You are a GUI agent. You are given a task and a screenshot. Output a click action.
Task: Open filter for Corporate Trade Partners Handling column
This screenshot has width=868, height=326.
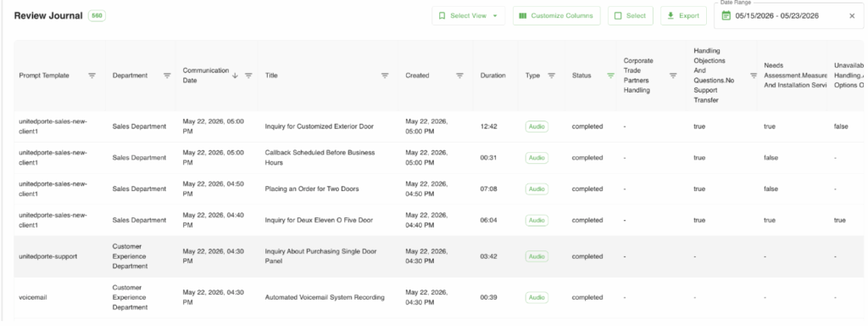point(673,76)
